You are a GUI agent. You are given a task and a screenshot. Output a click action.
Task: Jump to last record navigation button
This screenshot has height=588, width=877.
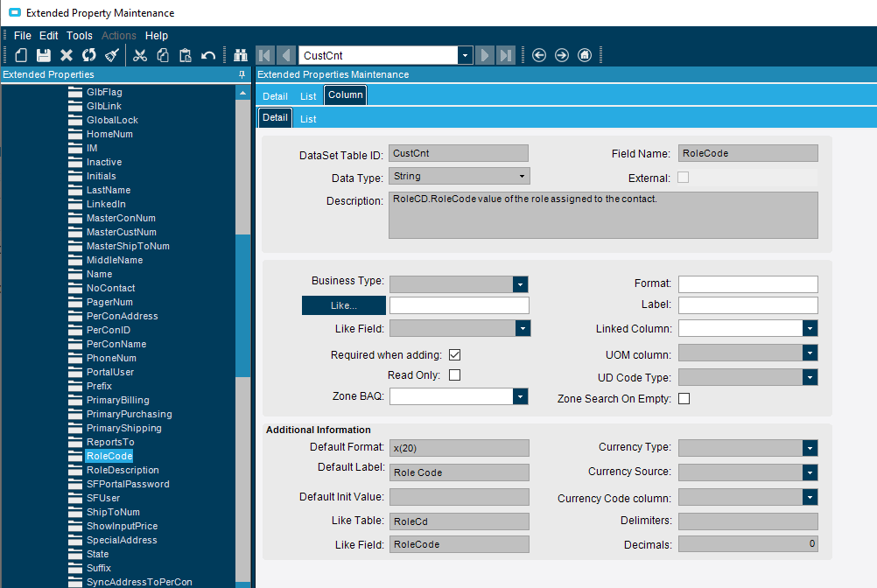click(506, 55)
